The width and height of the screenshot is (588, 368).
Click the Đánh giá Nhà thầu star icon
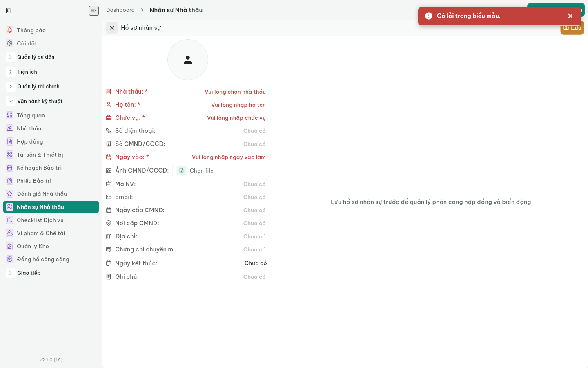(x=10, y=194)
